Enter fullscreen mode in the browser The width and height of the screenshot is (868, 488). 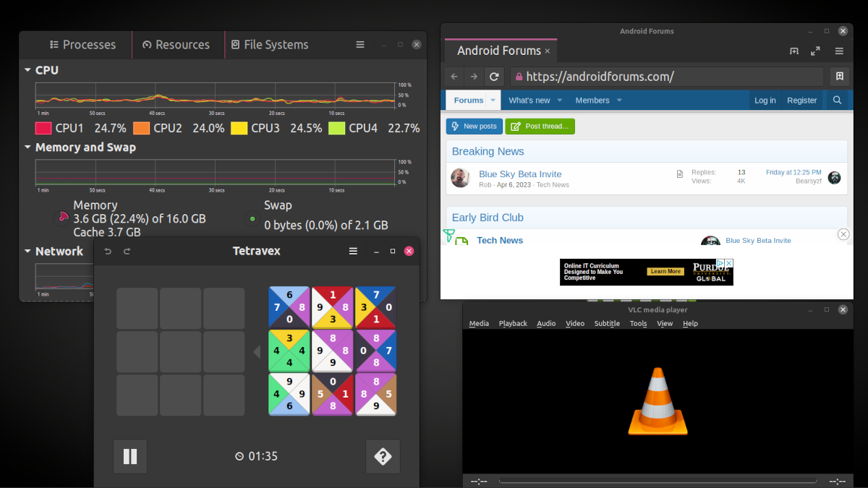tap(815, 51)
